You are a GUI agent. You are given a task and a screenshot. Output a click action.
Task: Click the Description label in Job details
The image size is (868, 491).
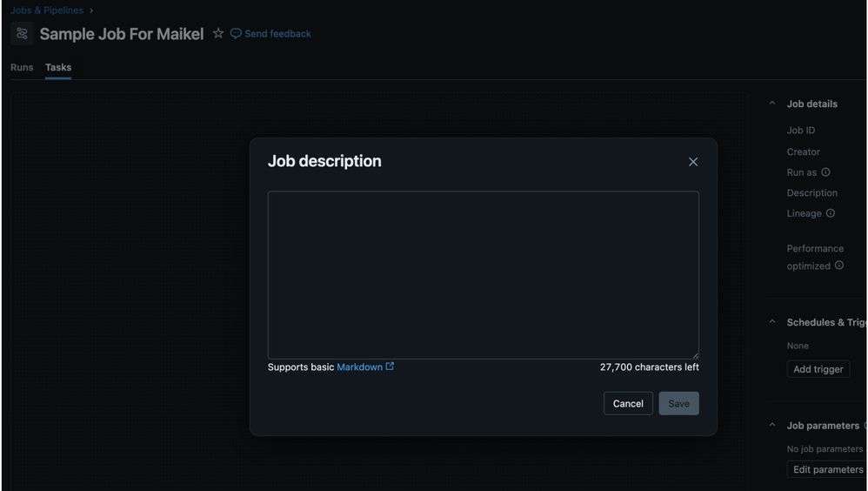click(x=812, y=193)
